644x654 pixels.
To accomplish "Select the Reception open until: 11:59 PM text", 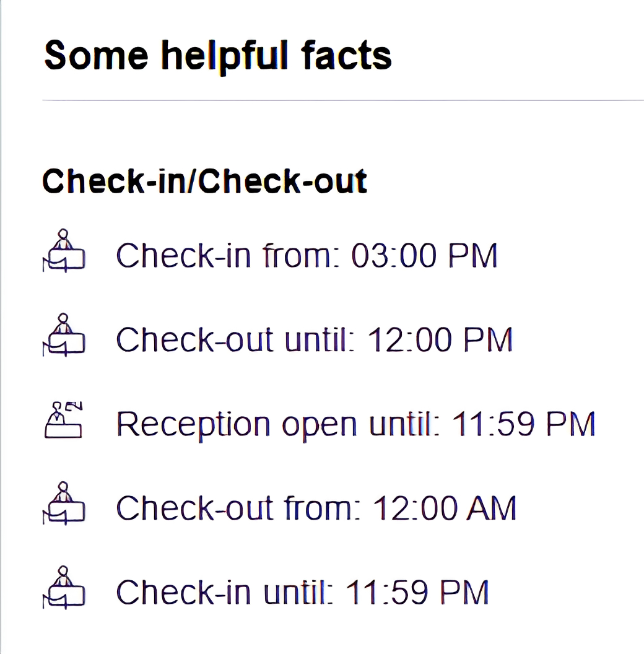I will [x=355, y=424].
